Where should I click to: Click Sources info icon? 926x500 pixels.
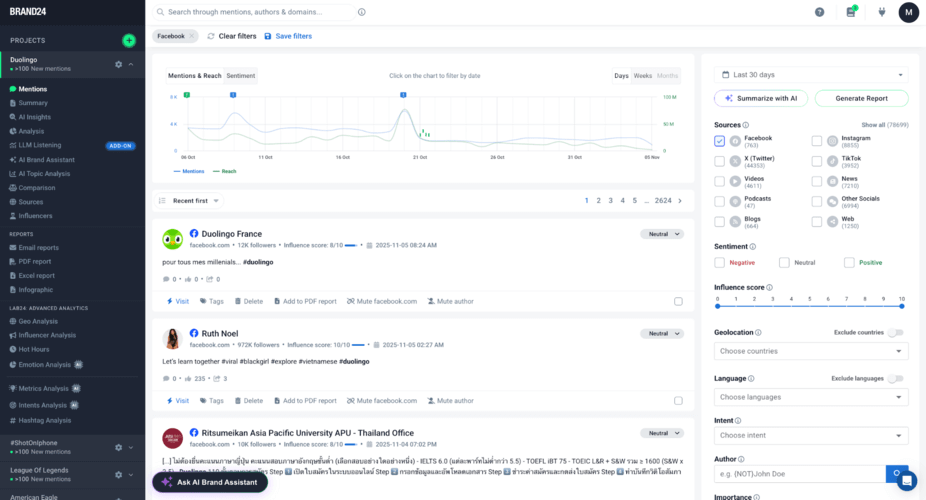[x=746, y=125]
